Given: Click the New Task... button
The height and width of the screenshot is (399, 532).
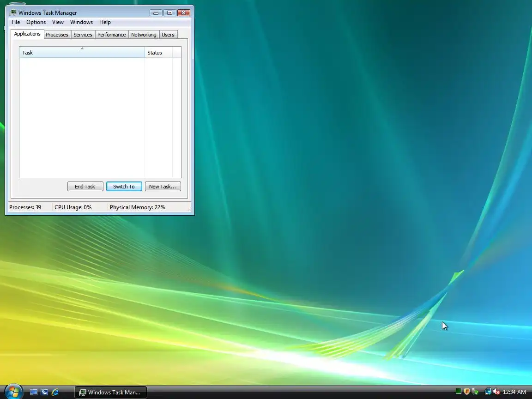Looking at the screenshot, I should [x=163, y=187].
